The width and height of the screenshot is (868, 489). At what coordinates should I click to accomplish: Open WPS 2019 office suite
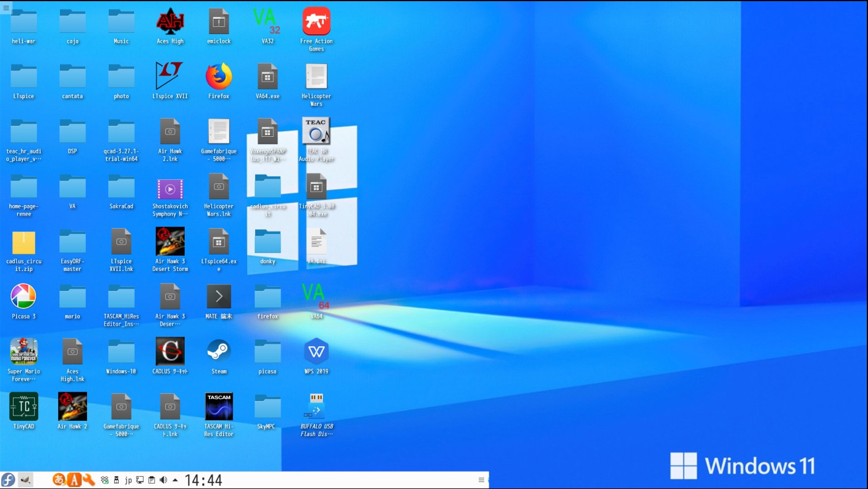(x=316, y=351)
